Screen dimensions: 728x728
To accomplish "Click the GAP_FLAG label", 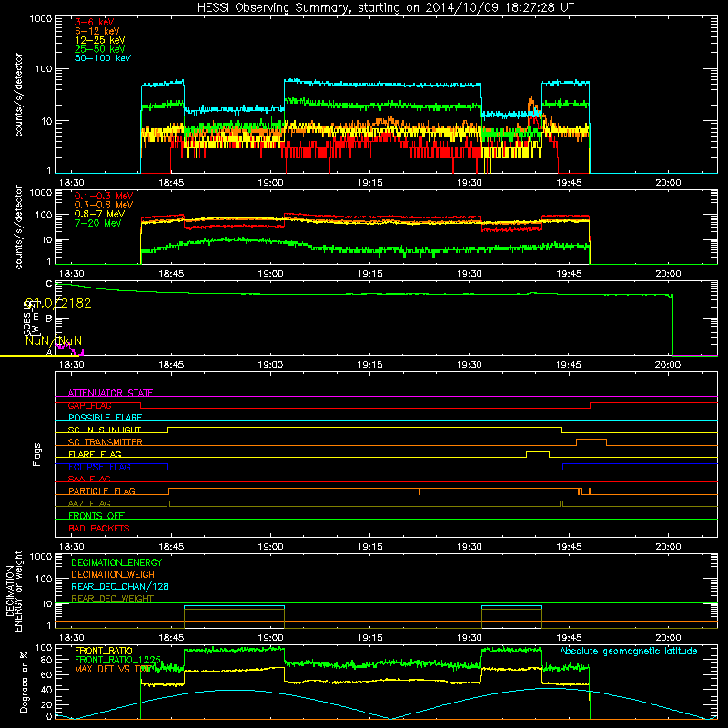I will [89, 405].
